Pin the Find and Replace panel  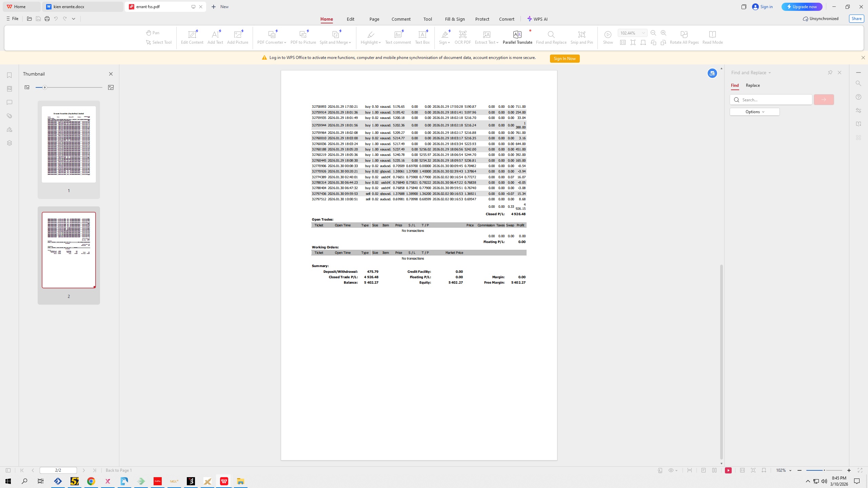click(830, 73)
